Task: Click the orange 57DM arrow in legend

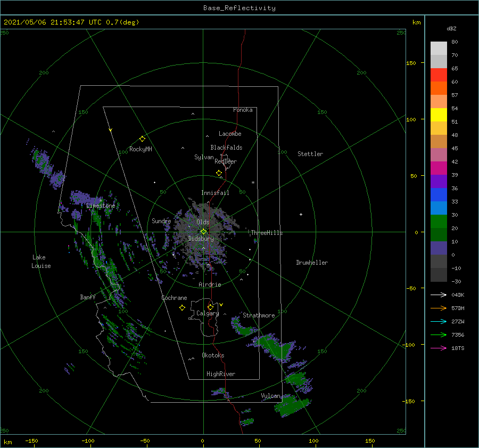Action: [x=439, y=308]
